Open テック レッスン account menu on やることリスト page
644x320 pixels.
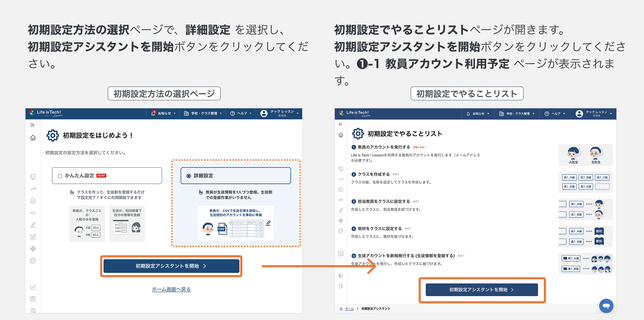click(594, 114)
